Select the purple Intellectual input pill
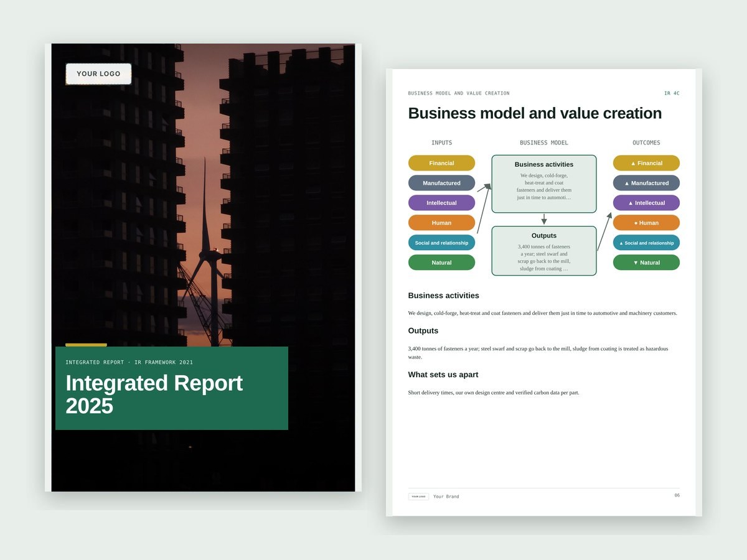This screenshot has width=747, height=560. click(x=441, y=203)
